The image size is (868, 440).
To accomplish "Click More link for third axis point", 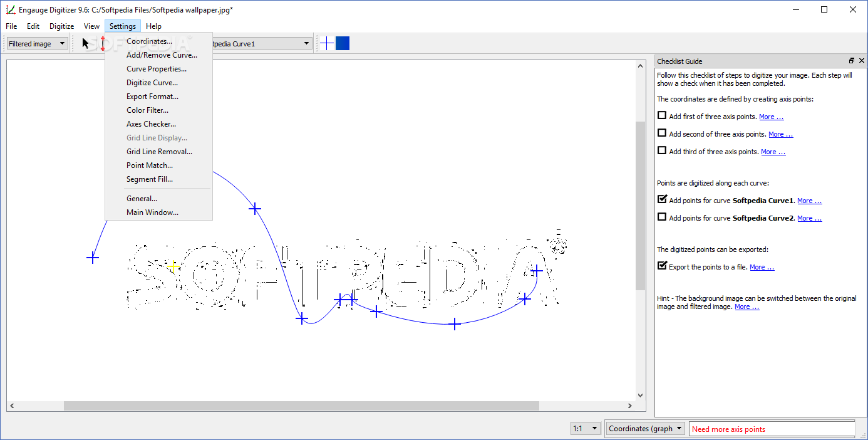I will (x=773, y=152).
